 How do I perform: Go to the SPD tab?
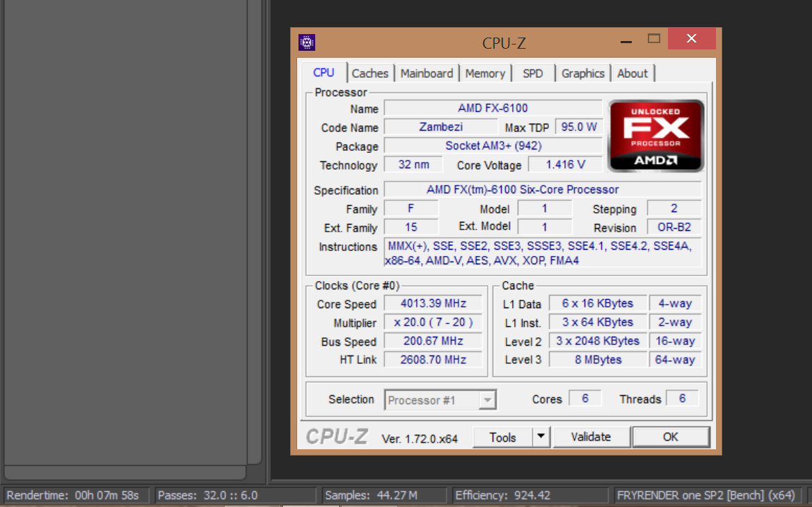[x=532, y=74]
